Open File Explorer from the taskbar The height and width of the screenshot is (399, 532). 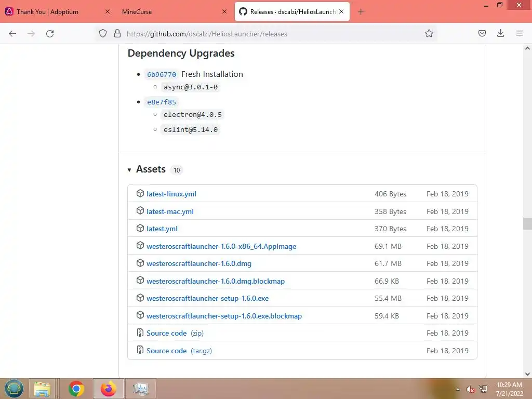pos(42,389)
